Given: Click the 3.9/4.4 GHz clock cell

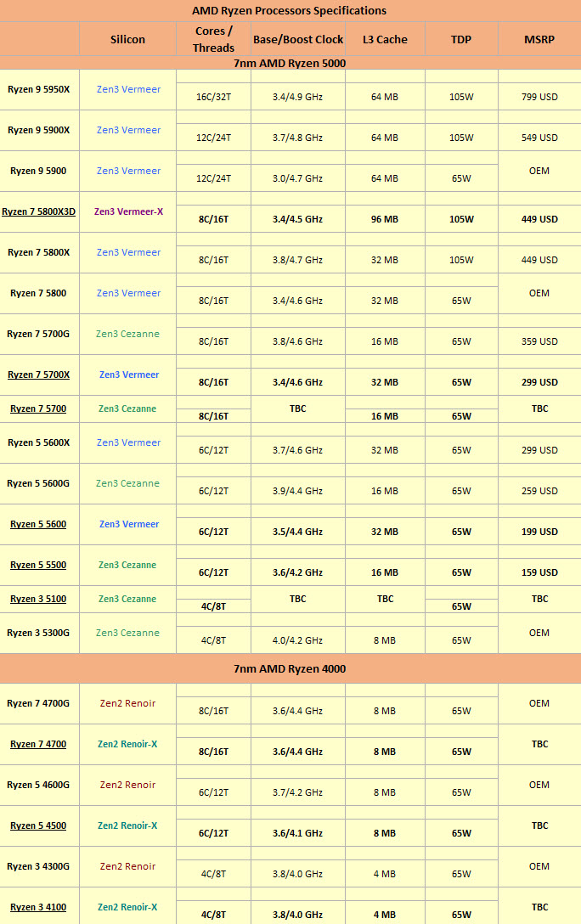Looking at the screenshot, I should [x=297, y=491].
